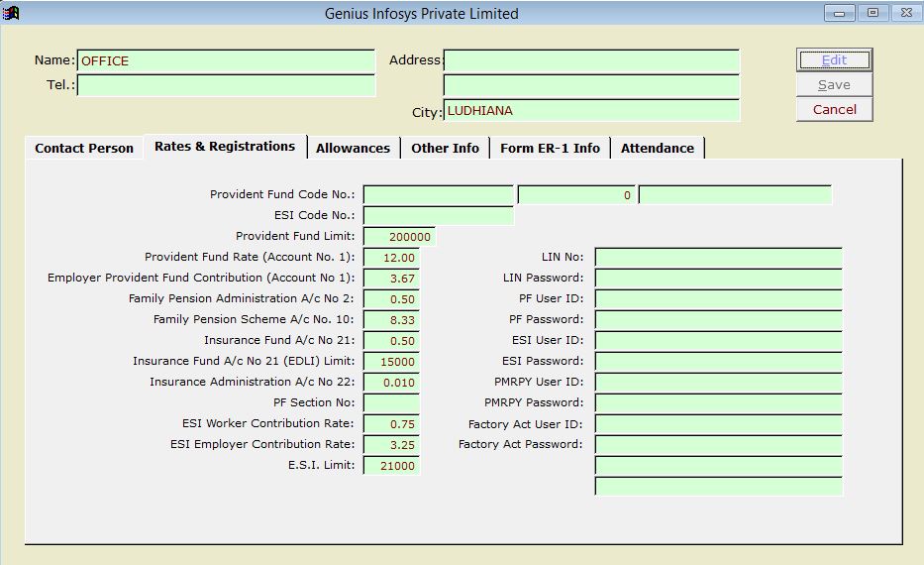The width and height of the screenshot is (924, 565).
Task: Focus the PF User ID field
Action: click(718, 299)
